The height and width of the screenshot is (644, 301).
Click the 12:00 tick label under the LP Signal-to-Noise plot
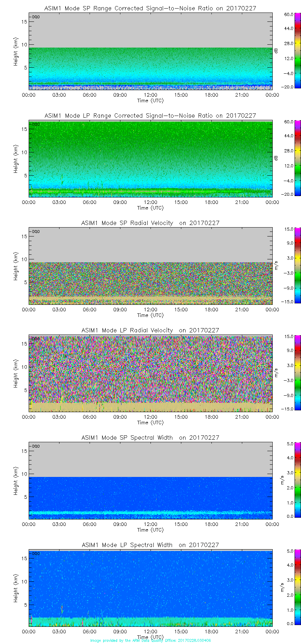pyautogui.click(x=150, y=202)
